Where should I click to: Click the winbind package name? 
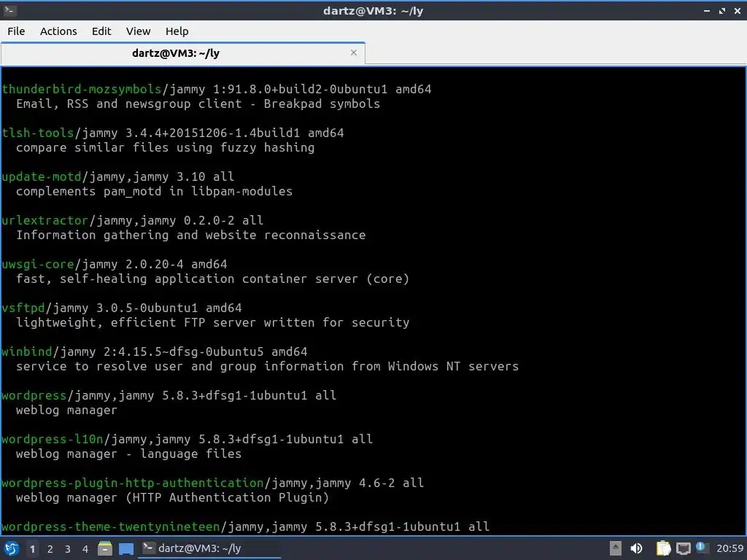(27, 352)
